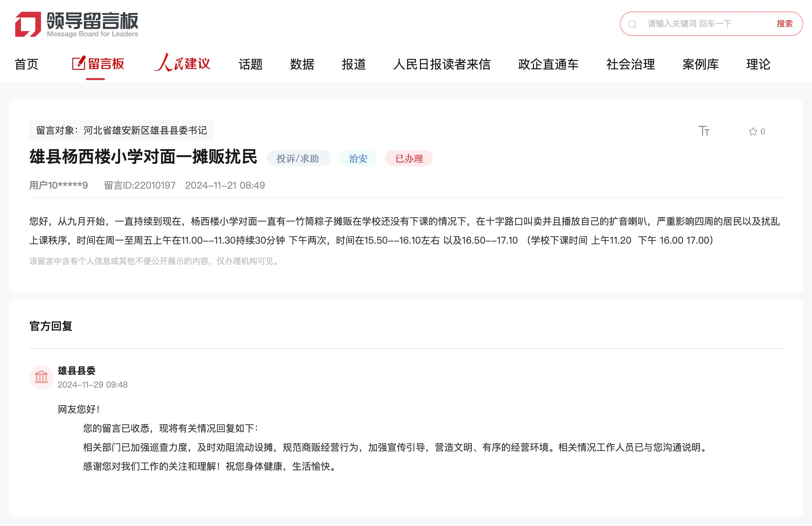Click reply line 您的留言已收悉
The height and width of the screenshot is (526, 812).
[172, 429]
